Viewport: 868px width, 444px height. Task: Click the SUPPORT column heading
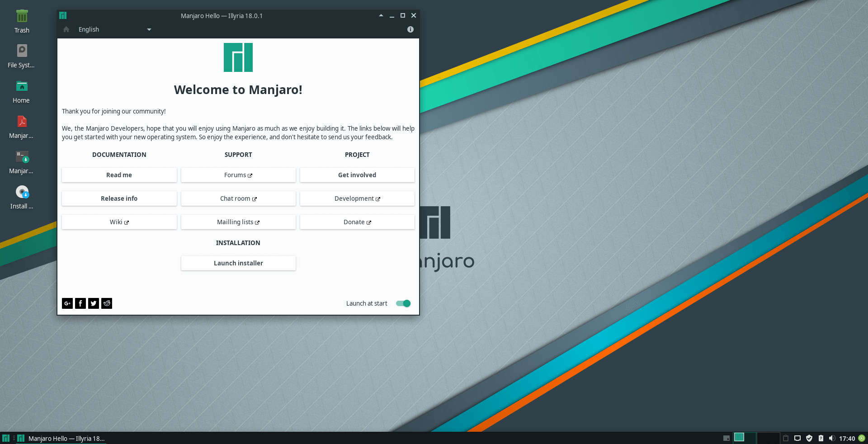coord(238,155)
